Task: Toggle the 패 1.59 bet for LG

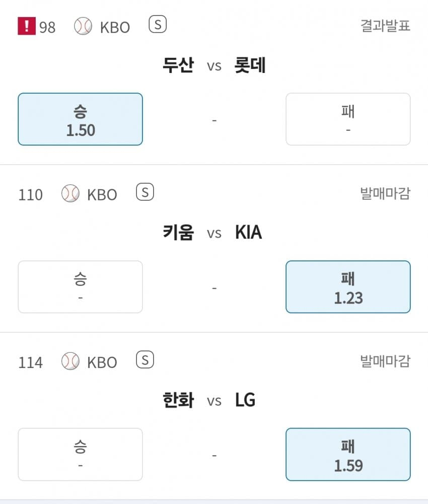Action: tap(348, 455)
